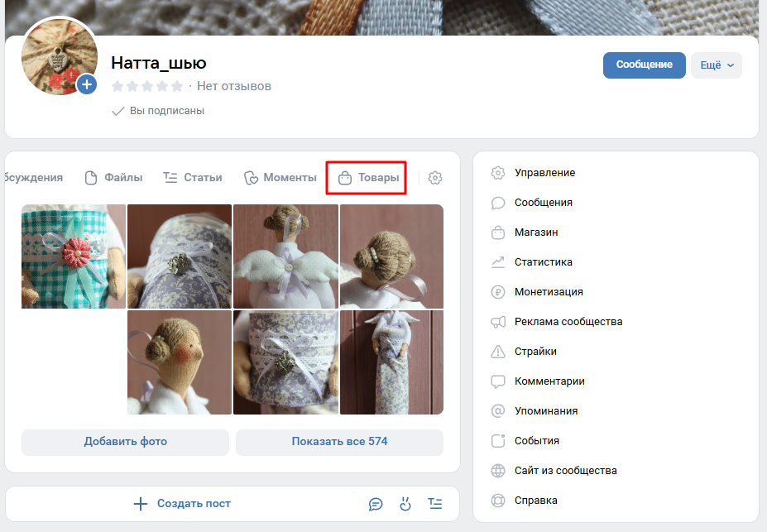767x532 pixels.
Task: Switch to the Товары tab
Action: point(368,178)
